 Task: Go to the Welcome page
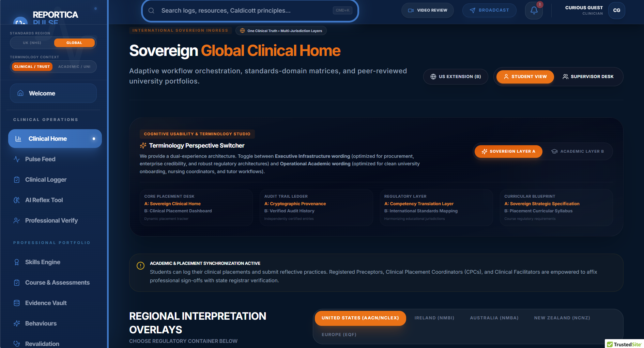click(x=53, y=93)
